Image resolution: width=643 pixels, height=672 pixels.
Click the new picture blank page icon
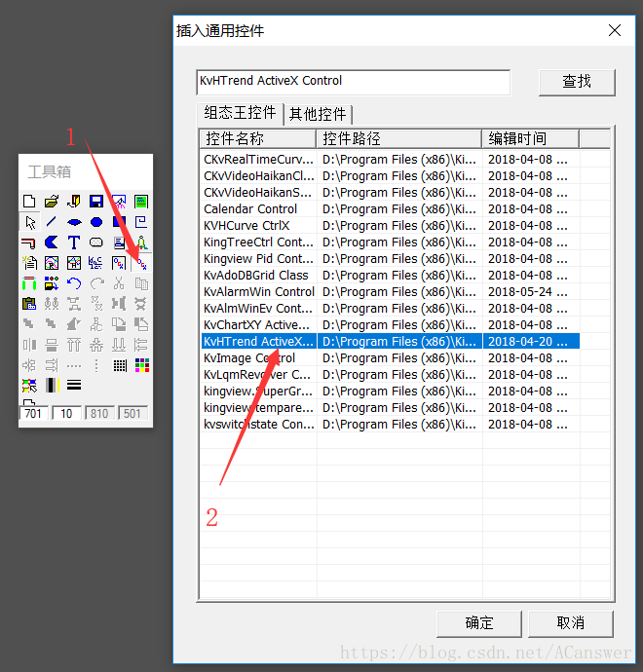29,201
